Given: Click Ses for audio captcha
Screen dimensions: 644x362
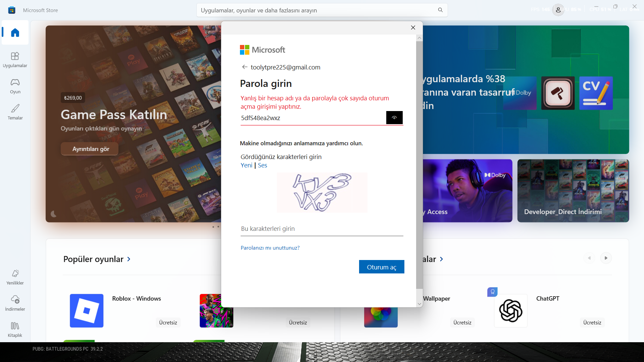Looking at the screenshot, I should coord(262,165).
